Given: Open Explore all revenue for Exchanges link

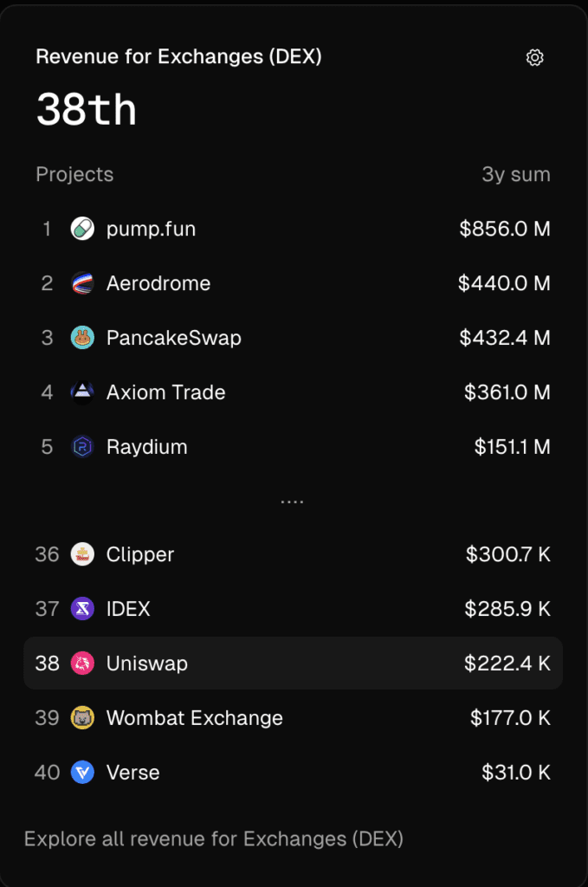Looking at the screenshot, I should pos(213,838).
